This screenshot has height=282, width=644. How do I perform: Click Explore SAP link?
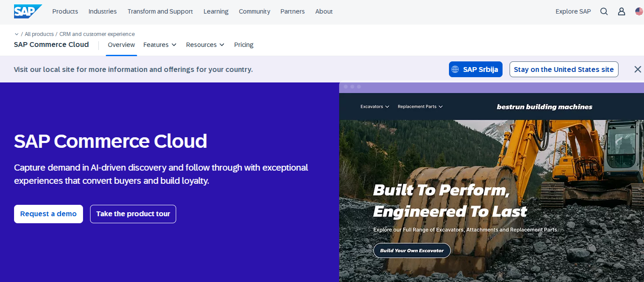point(573,11)
